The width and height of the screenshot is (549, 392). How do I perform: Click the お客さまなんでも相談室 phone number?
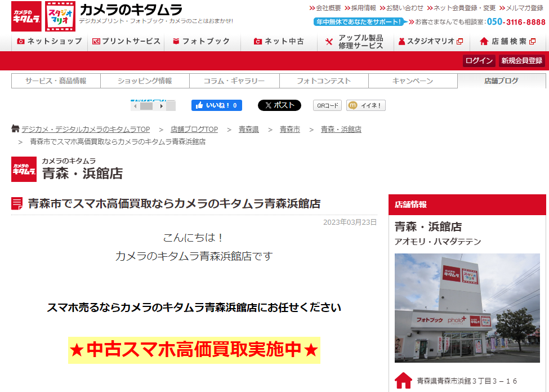tap(516, 22)
